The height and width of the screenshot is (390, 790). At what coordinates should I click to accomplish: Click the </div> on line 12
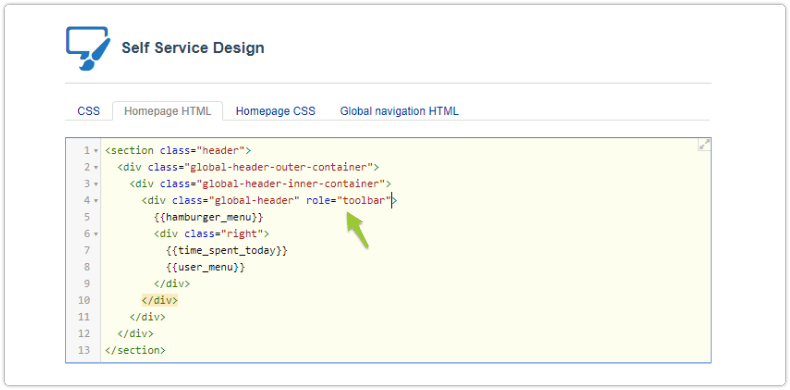point(135,334)
